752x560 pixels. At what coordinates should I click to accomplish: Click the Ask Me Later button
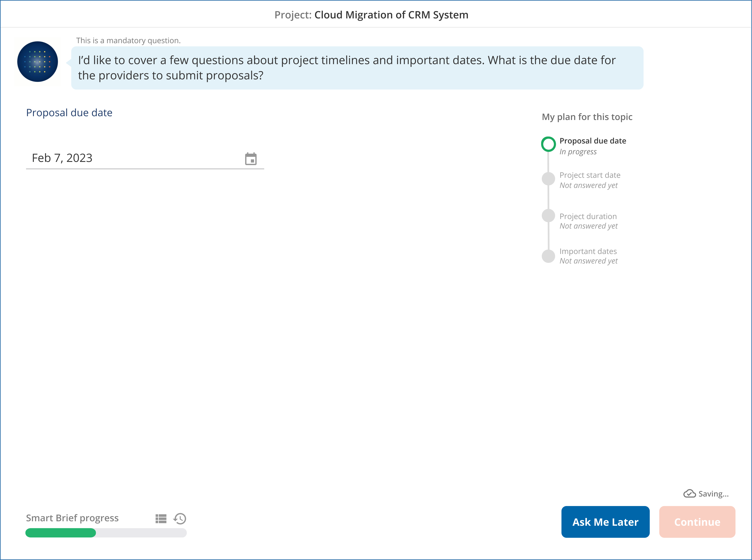(605, 522)
